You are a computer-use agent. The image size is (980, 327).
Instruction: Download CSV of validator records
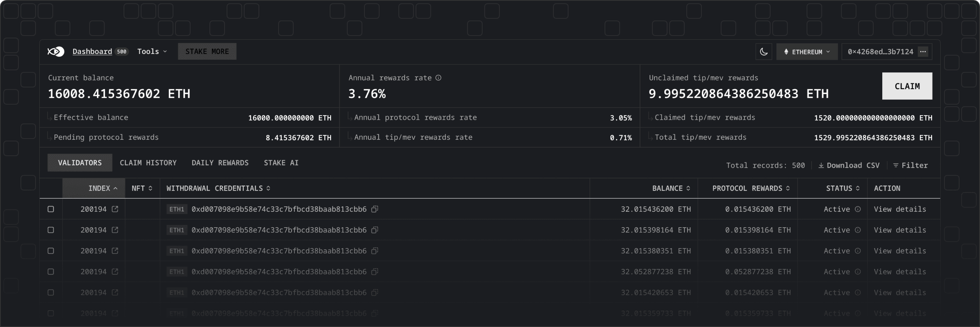849,166
